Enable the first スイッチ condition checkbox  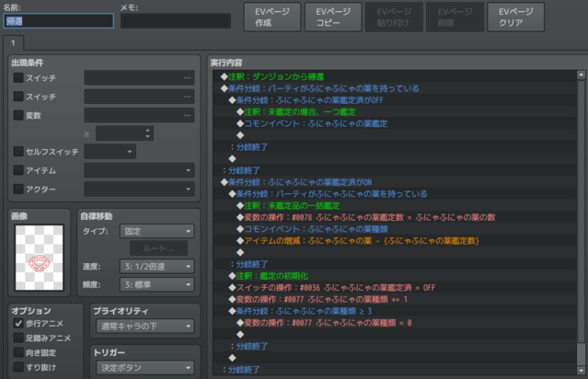18,77
